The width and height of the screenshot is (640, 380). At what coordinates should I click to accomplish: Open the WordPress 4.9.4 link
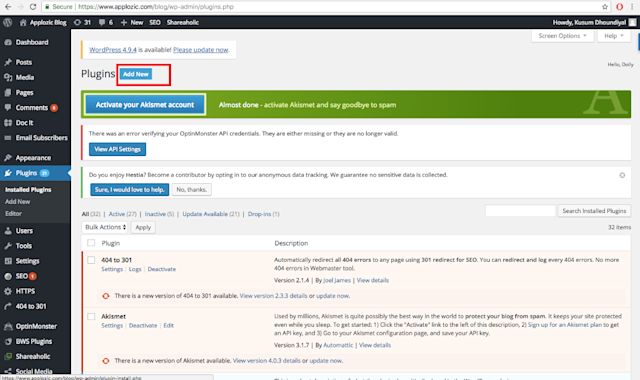[113, 50]
